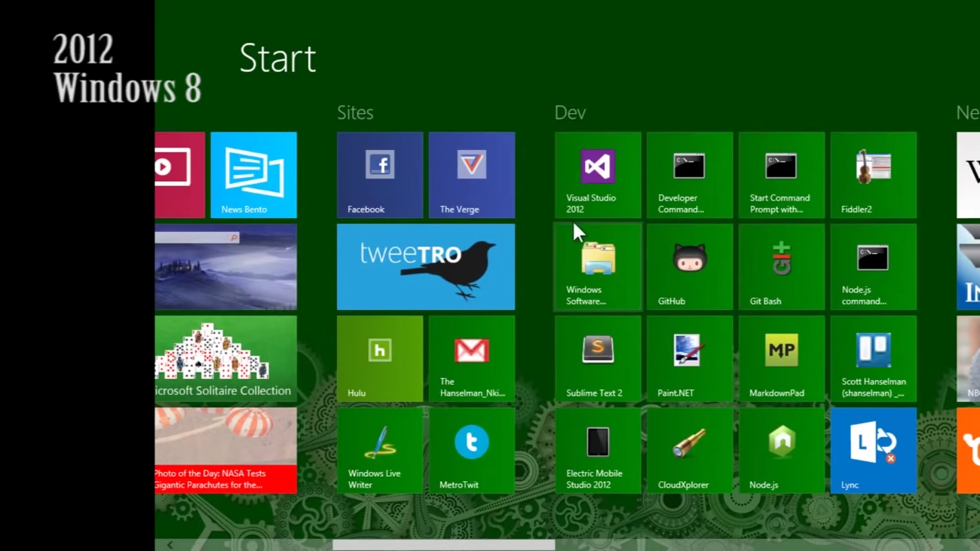Launch the GitHub tile
The height and width of the screenshot is (551, 980).
pos(690,267)
